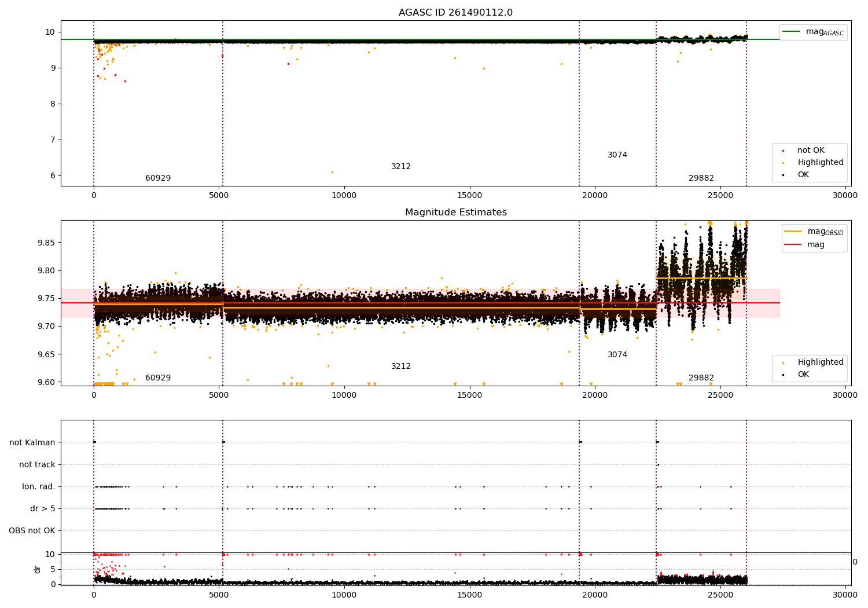This screenshot has height=608, width=868.
Task: Click obsid label 3074 in Magnitude Estimates plot
Action: [617, 355]
